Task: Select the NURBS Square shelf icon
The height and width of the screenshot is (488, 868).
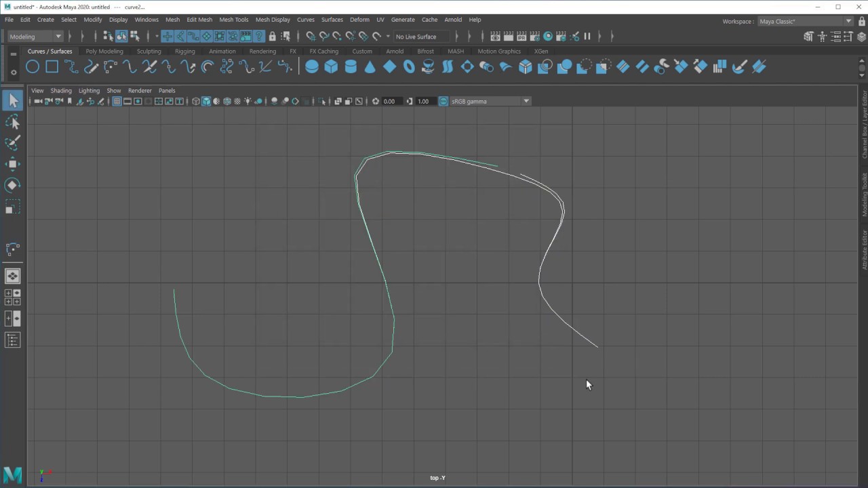Action: click(52, 66)
